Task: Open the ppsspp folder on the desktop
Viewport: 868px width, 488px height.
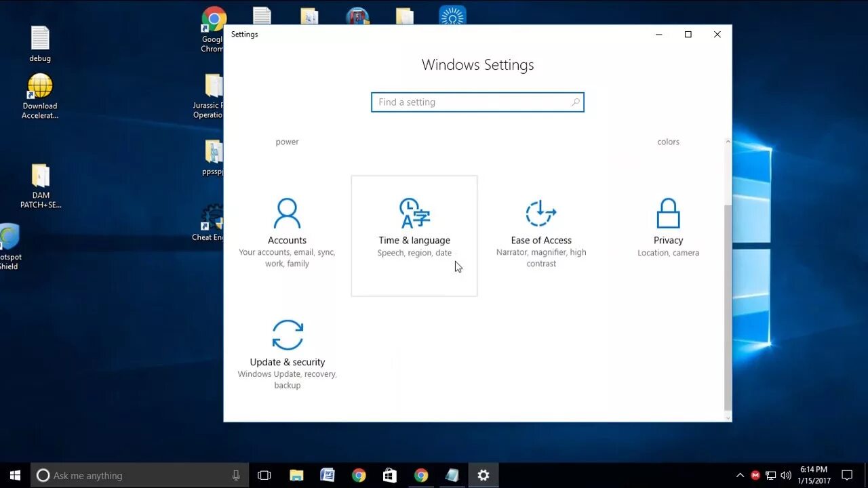Action: pos(213,158)
